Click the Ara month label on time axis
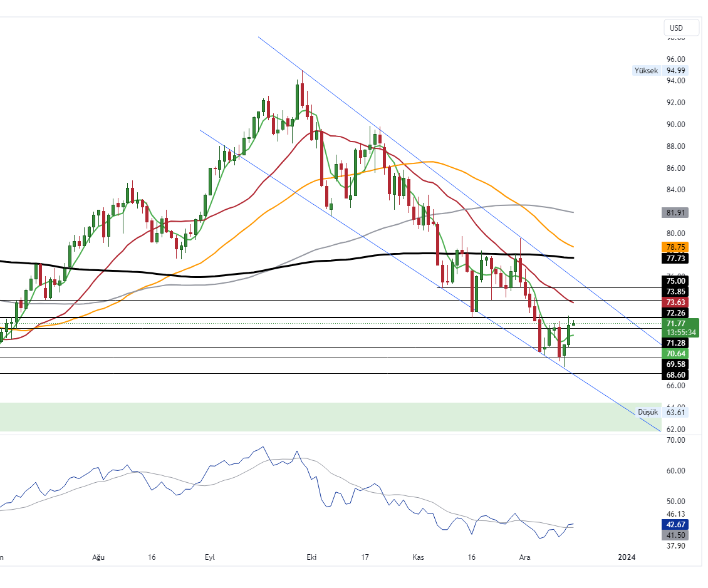Image resolution: width=708 pixels, height=588 pixels. click(524, 557)
